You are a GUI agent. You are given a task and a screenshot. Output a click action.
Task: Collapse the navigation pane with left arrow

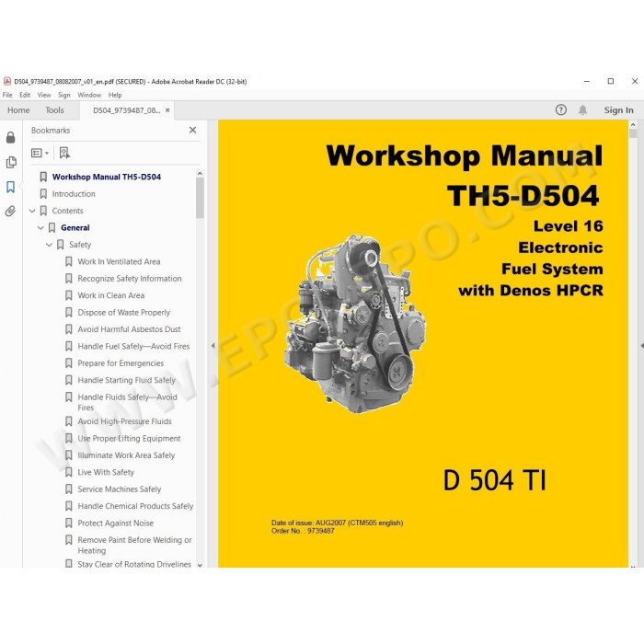tap(213, 346)
